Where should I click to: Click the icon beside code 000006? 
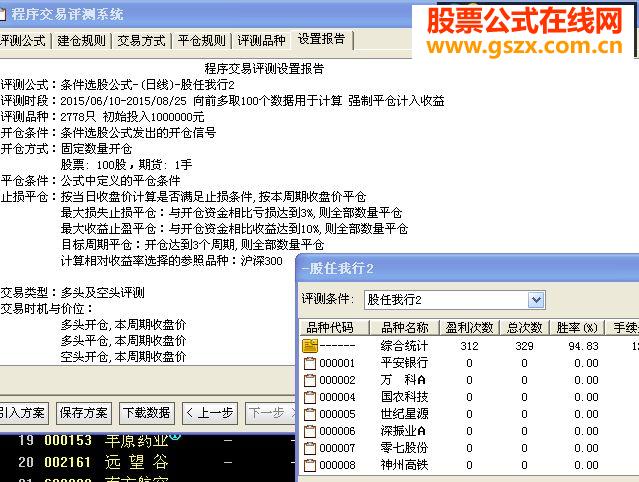click(310, 431)
